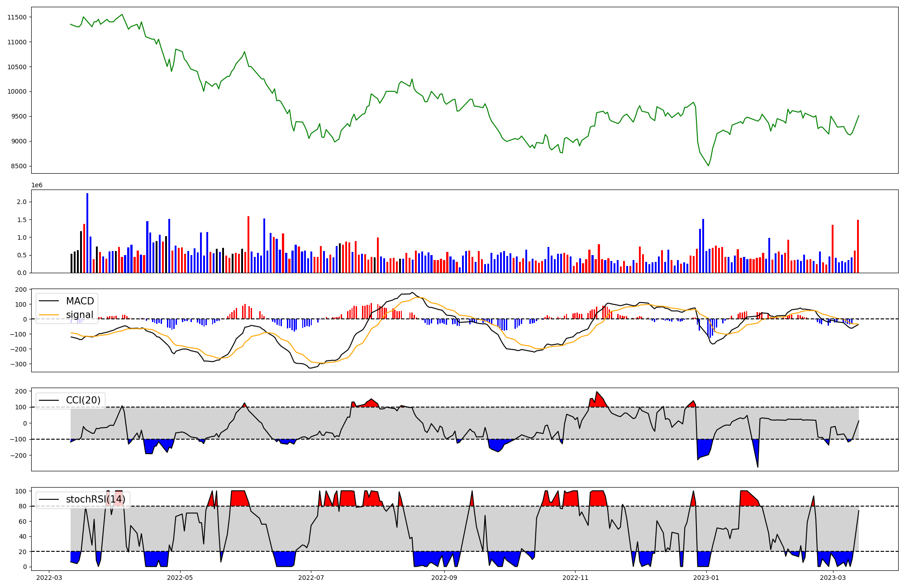Click the 11500 price axis label
Viewport: 905px width, 588px height.
[x=17, y=17]
